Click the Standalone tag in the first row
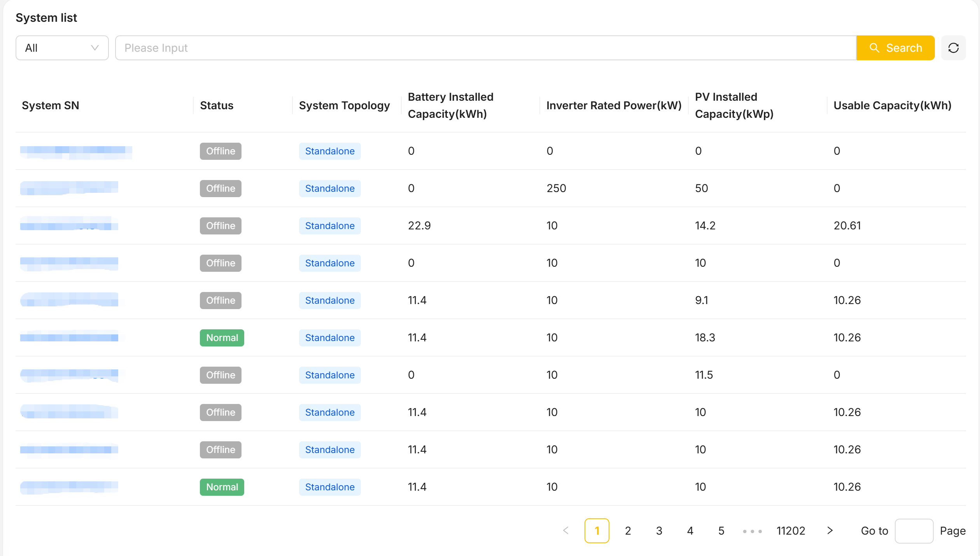The height and width of the screenshot is (556, 980). click(x=330, y=151)
